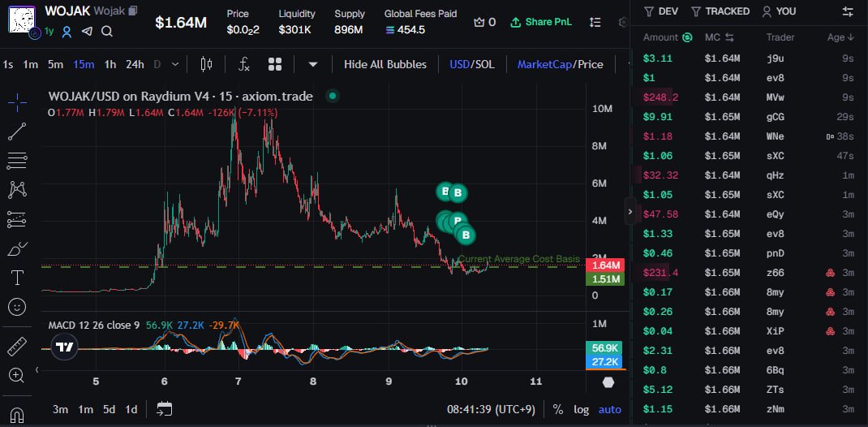Select the brush drawing tool

17,249
